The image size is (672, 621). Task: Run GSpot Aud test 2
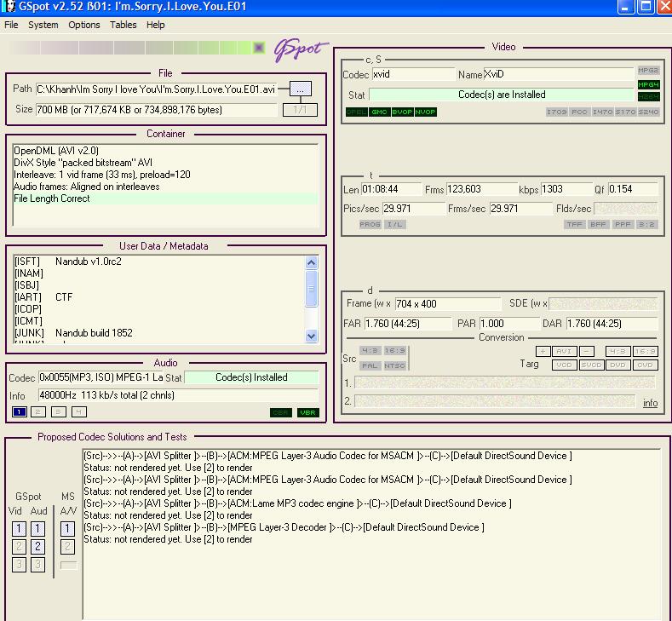pos(37,546)
